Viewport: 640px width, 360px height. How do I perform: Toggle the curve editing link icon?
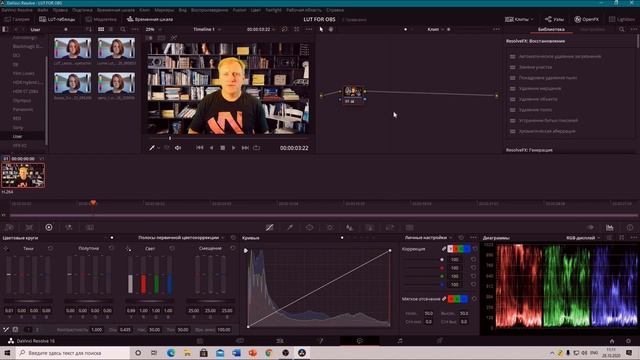tap(444, 249)
